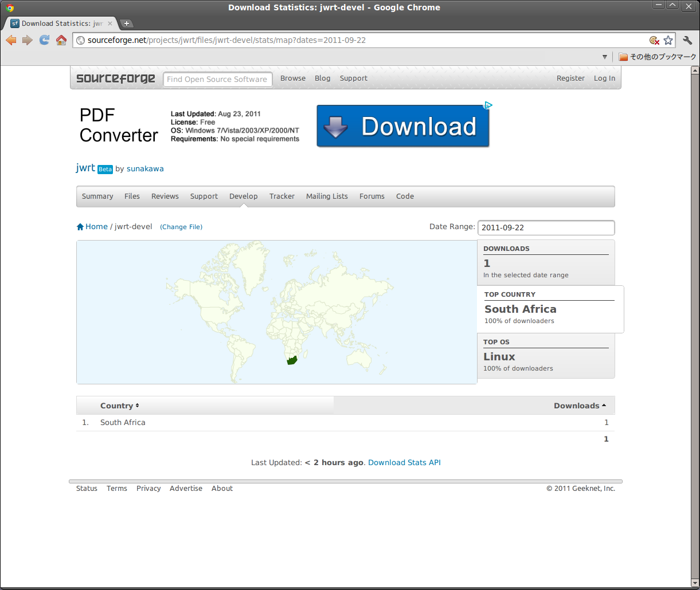This screenshot has height=590, width=700.
Task: Click the blue Download ad button
Action: pyautogui.click(x=403, y=126)
